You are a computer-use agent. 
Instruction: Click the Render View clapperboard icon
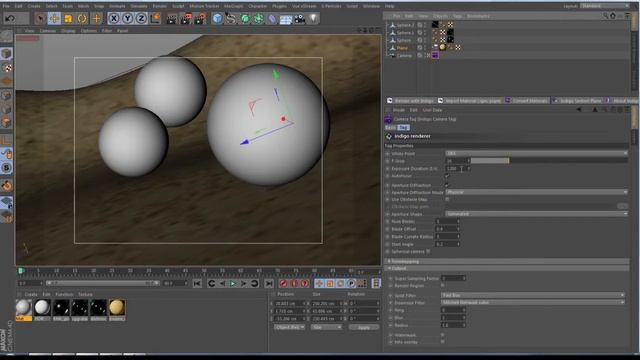(x=172, y=18)
